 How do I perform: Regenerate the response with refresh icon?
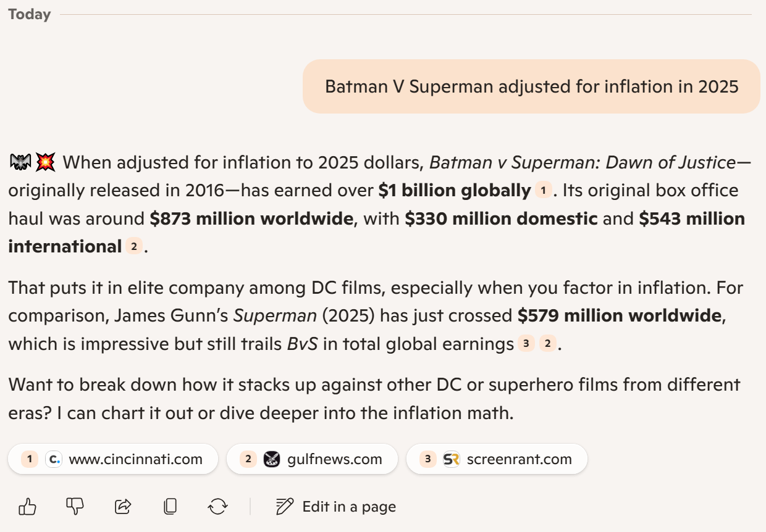[x=217, y=507]
